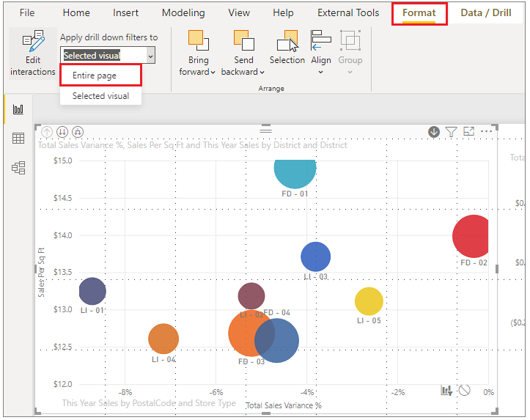
Task: Switch to the View tab
Action: click(239, 13)
